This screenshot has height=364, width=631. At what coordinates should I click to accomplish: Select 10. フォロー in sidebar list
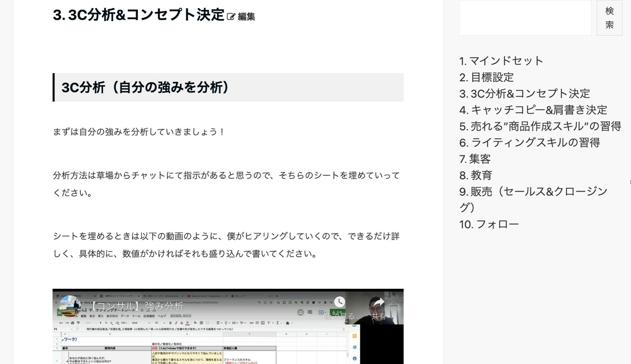pos(489,225)
